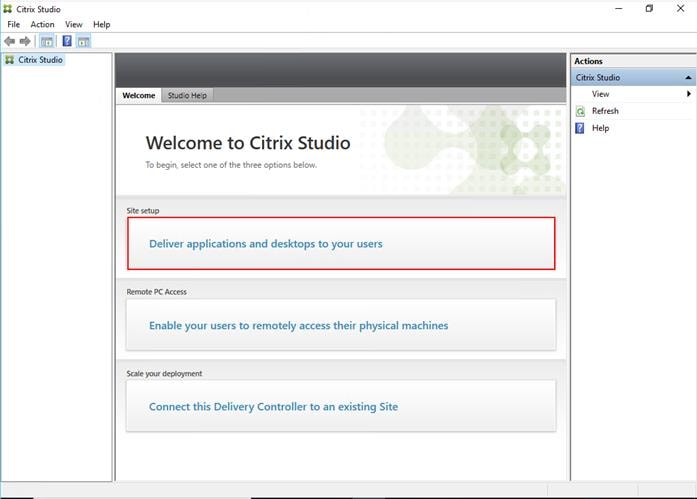697x499 pixels.
Task: Click the Help icon in Actions pane
Action: click(x=580, y=128)
